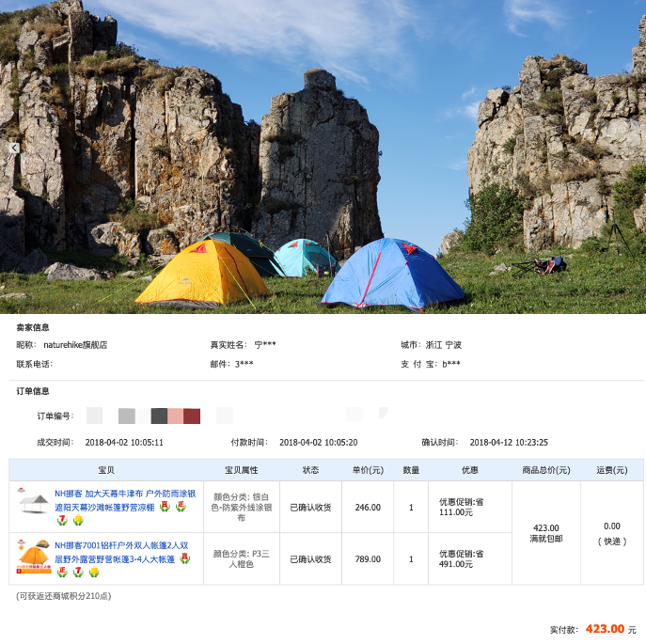Click the 正 badge after 野营凉棚 in the 天幕 title
The width and height of the screenshot is (646, 644).
click(x=181, y=507)
